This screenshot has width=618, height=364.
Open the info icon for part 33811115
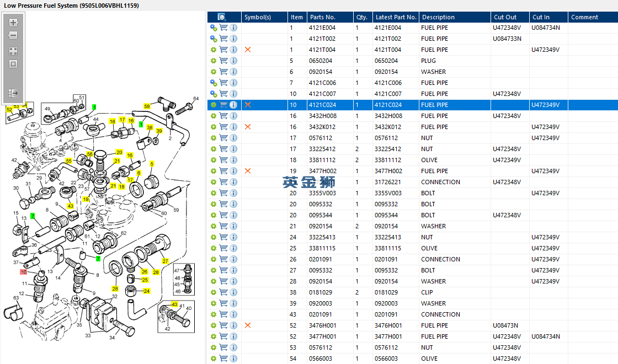[233, 248]
